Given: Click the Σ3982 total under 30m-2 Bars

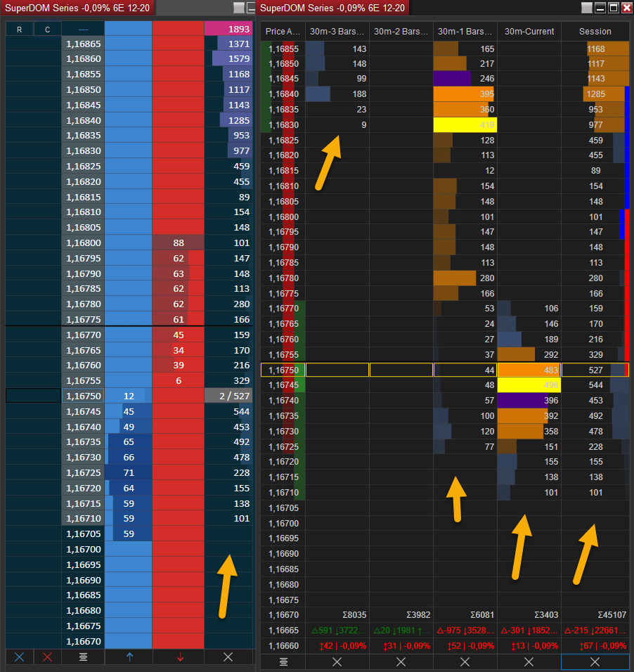Looking at the screenshot, I should [x=418, y=615].
